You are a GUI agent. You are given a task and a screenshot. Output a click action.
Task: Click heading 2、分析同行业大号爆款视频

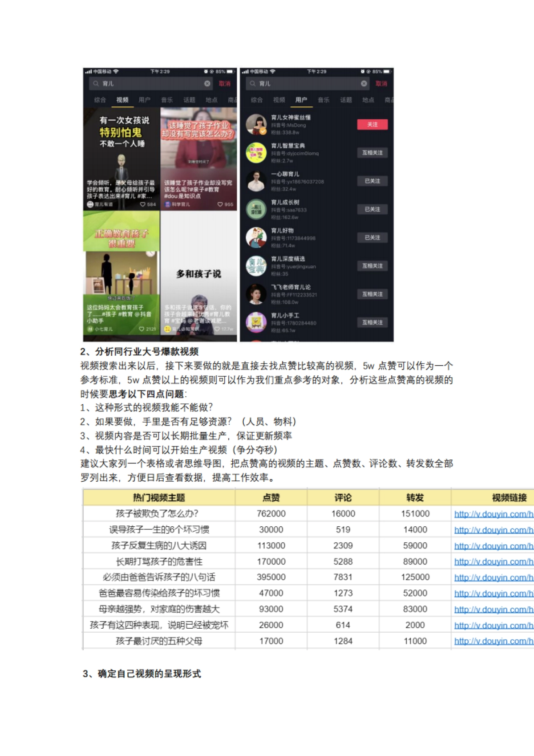tap(139, 352)
